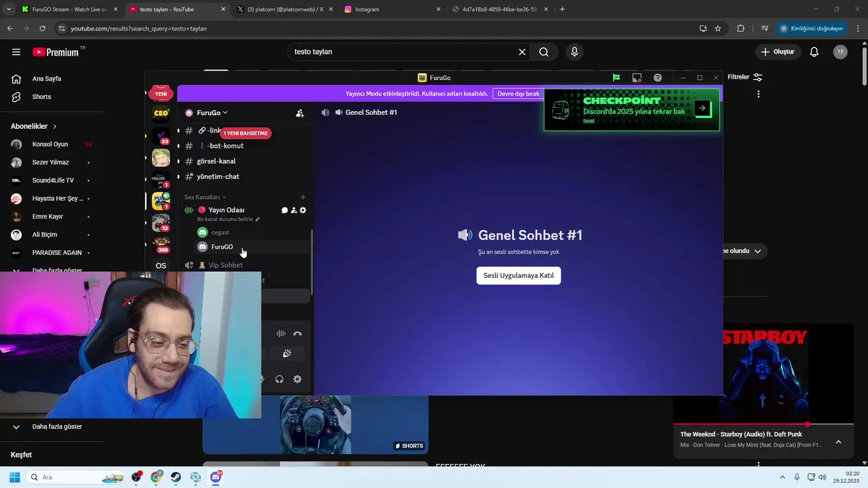This screenshot has width=868, height=488.
Task: Switch to FuruGO Stream browser tab
Action: point(68,9)
